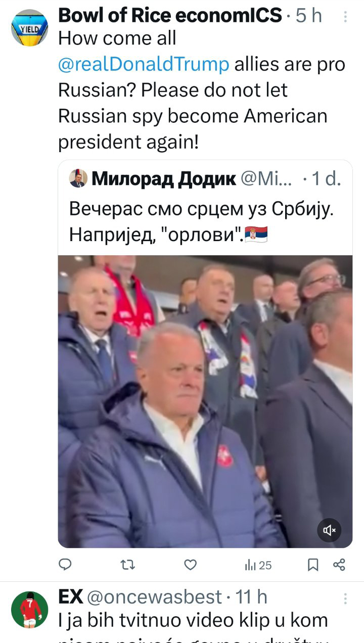The image size is (364, 643).
Task: Open Милорад Додик quoted account name
Action: pyautogui.click(x=164, y=179)
